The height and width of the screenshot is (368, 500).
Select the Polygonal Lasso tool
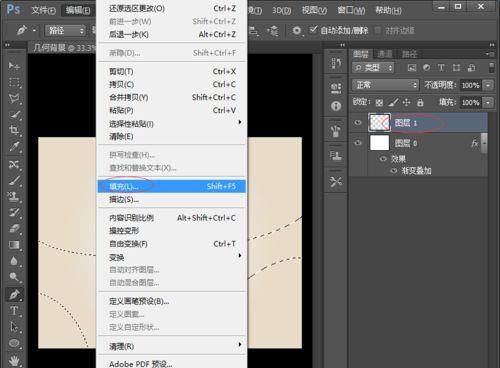[x=14, y=98]
